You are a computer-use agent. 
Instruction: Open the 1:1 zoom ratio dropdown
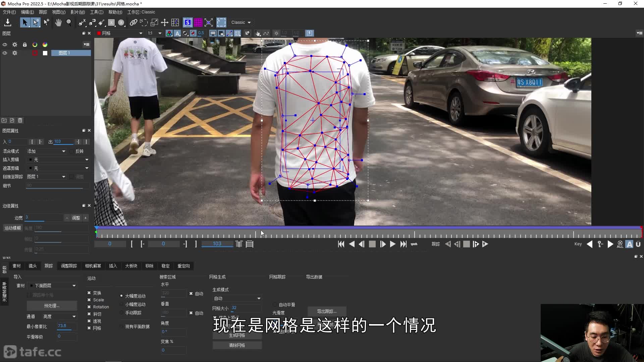click(155, 33)
